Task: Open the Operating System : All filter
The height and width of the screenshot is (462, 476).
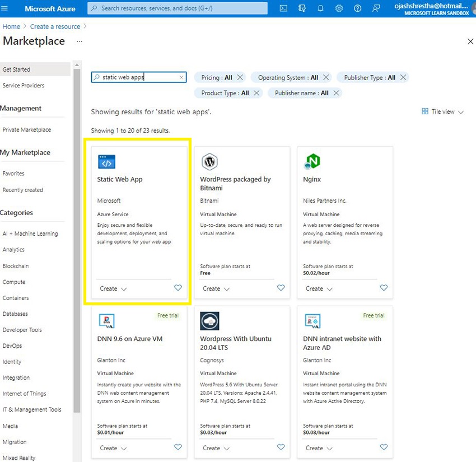Action: click(288, 78)
